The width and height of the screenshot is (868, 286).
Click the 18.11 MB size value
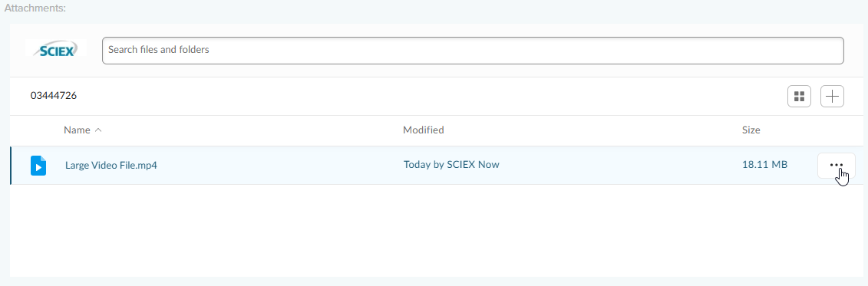[x=764, y=164]
